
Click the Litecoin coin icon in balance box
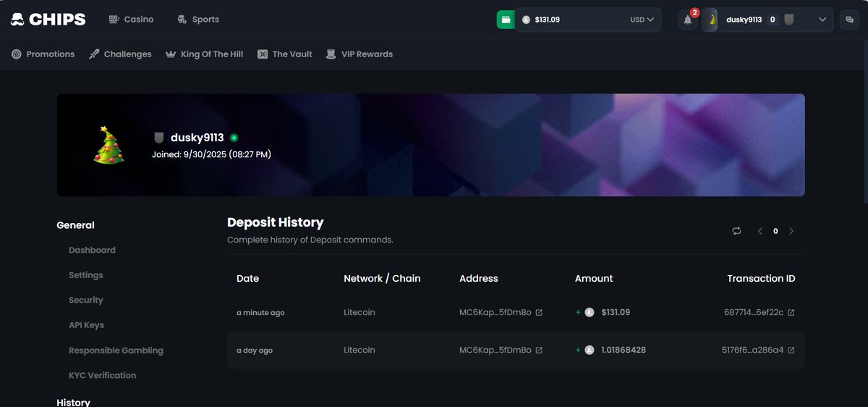point(526,20)
